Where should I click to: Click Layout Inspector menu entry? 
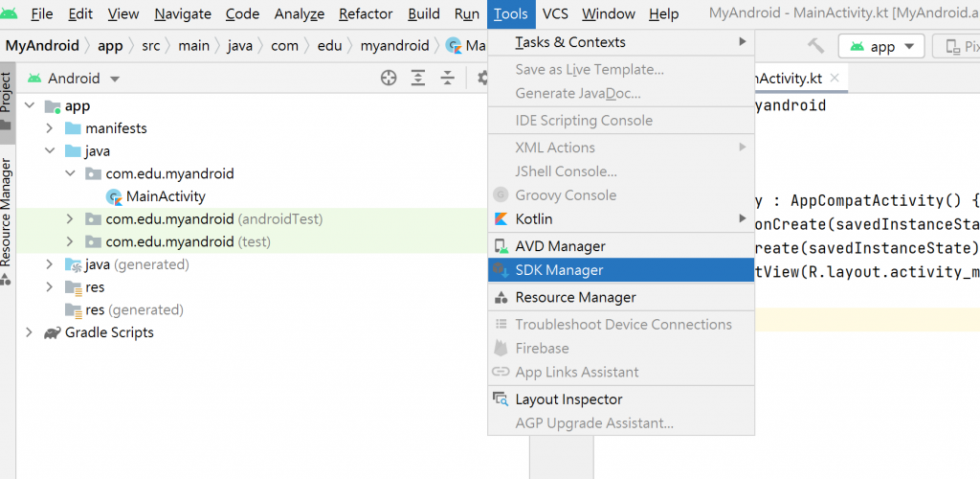coord(568,399)
